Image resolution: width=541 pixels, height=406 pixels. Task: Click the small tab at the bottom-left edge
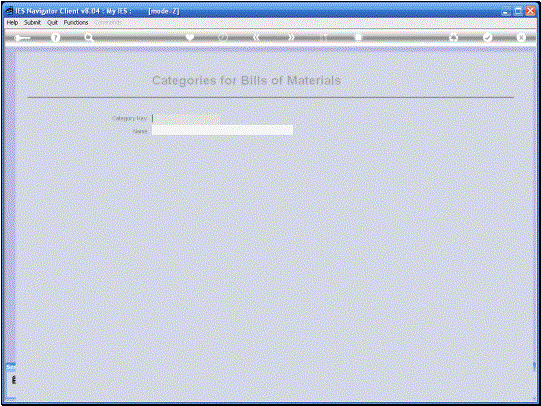(x=11, y=380)
